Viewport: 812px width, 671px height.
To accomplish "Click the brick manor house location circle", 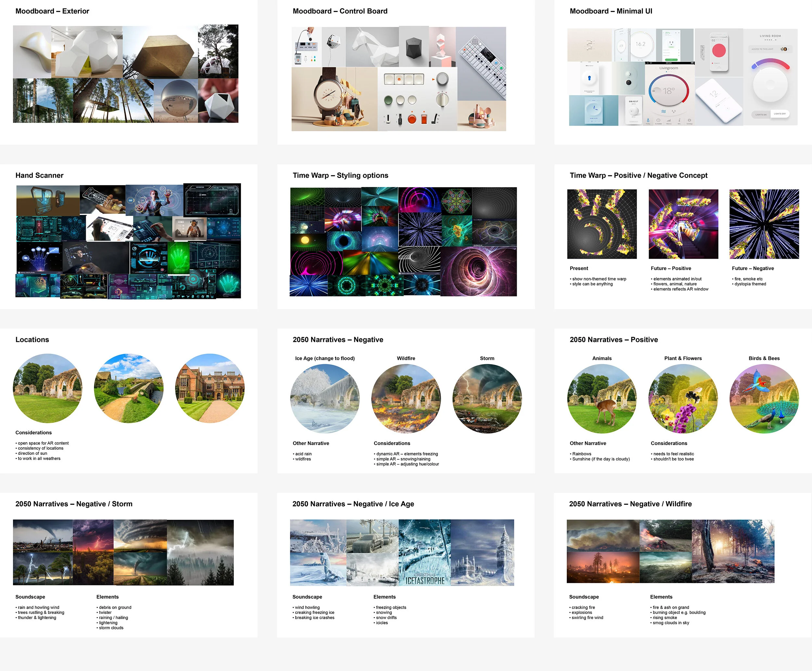I will 210,388.
